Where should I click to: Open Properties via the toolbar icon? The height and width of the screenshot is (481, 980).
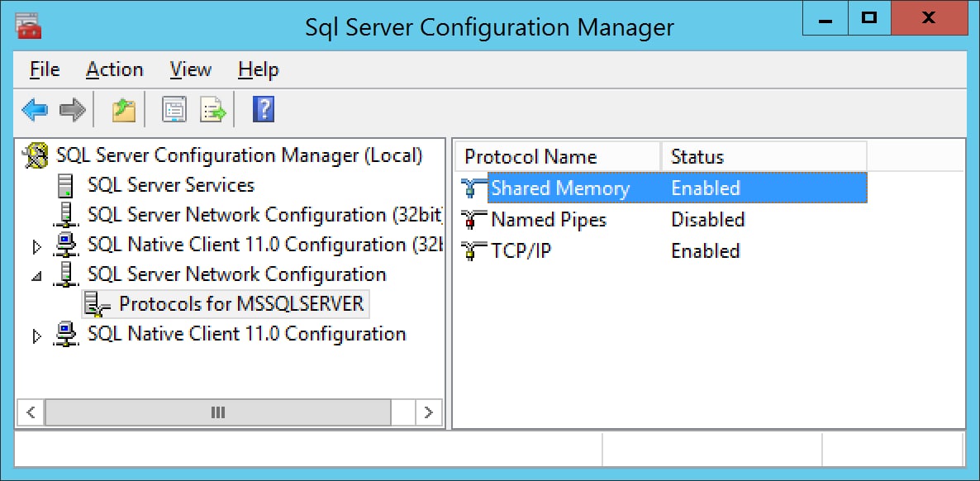(174, 111)
